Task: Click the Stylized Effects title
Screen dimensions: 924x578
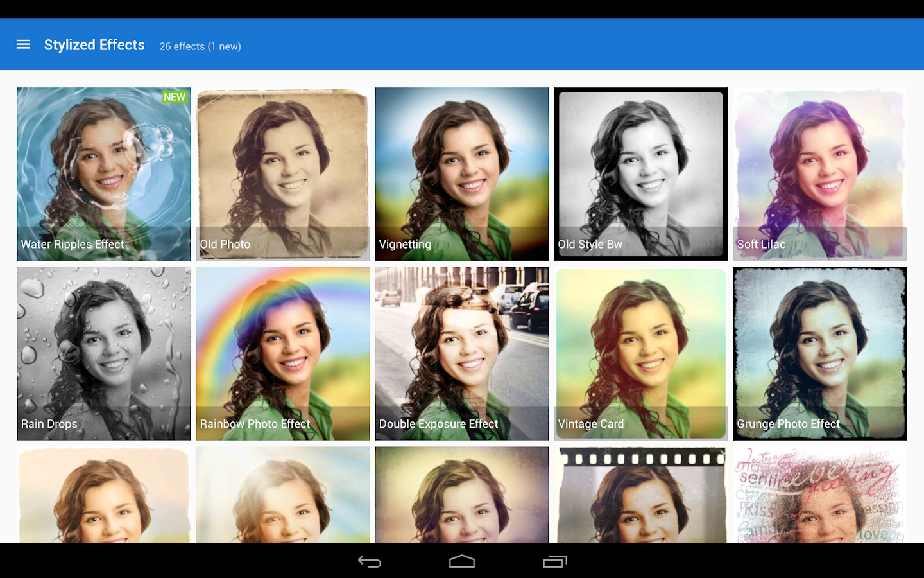Action: 94,45
